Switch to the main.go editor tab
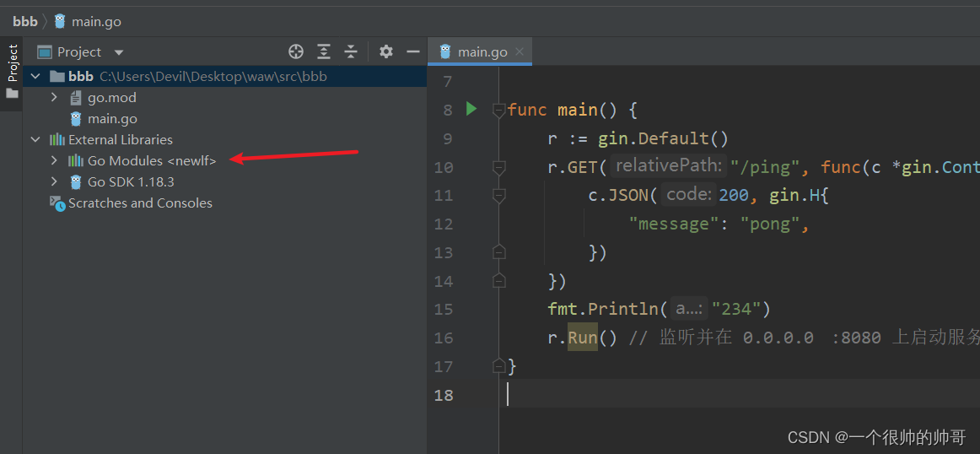Screen dimensions: 980x454 click(x=480, y=52)
